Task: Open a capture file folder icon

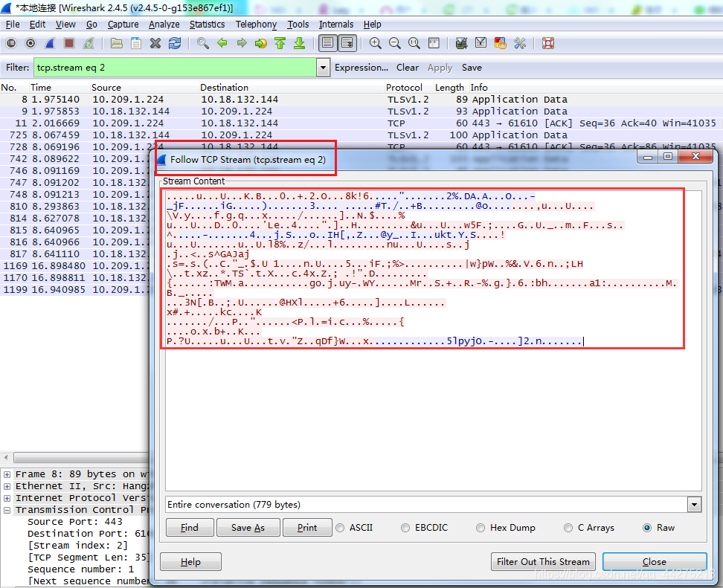Action: (117, 43)
